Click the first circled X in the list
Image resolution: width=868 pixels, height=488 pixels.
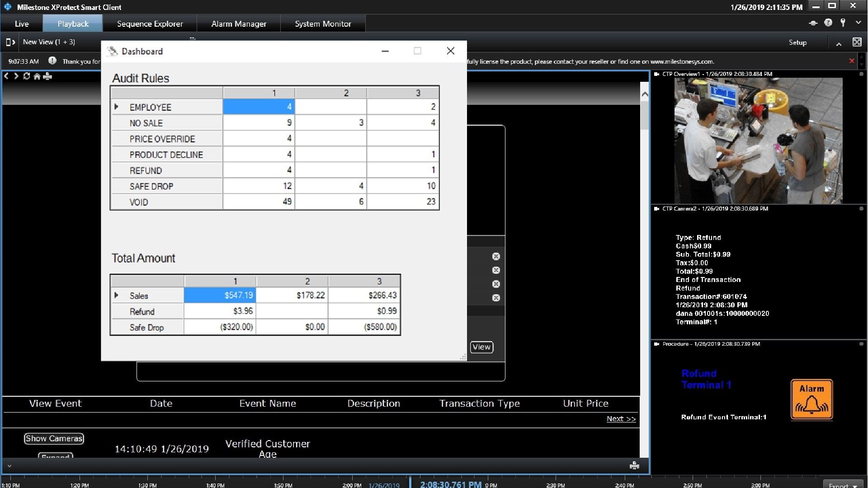pos(496,256)
